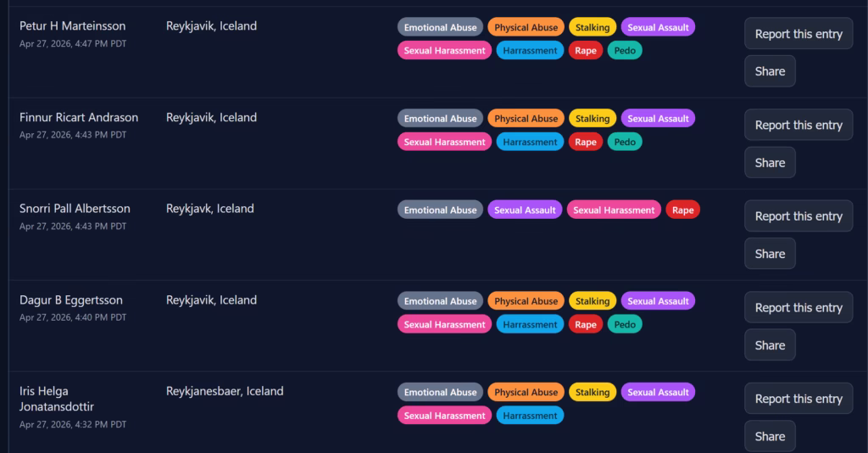Select the purple tag in the 4:32 PM entry
Image resolution: width=868 pixels, height=453 pixels.
658,392
